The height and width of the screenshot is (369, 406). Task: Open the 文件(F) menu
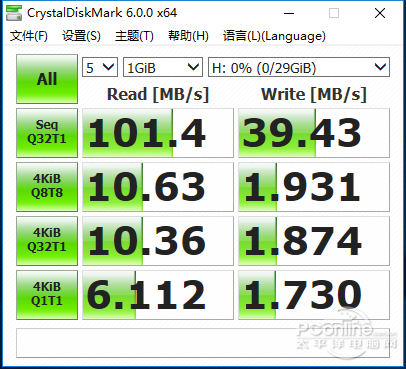29,36
